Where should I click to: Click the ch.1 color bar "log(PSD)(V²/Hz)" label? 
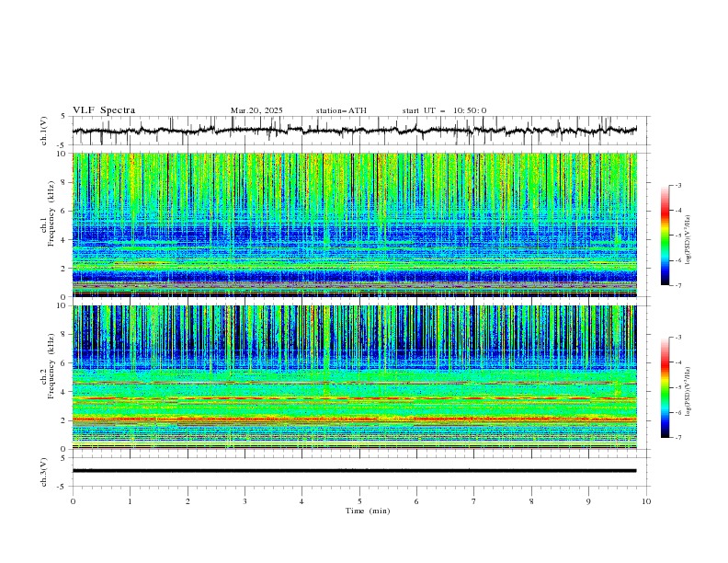pos(688,240)
